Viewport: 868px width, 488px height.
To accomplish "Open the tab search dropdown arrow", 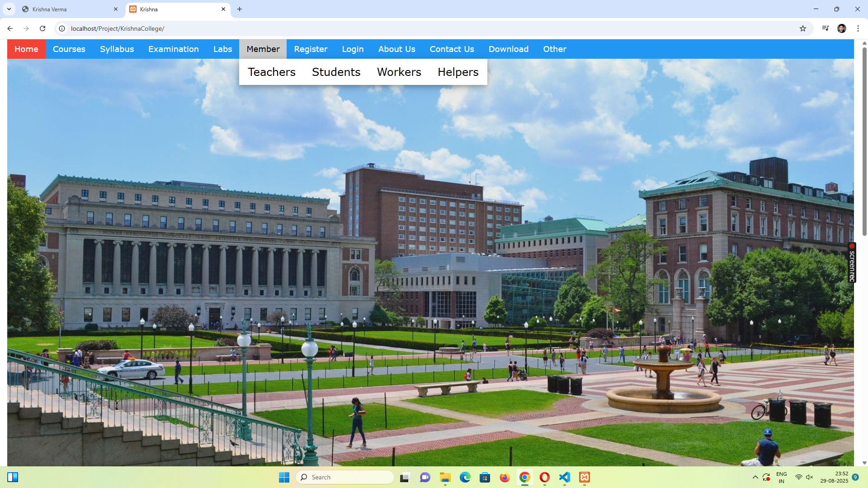I will (9, 9).
